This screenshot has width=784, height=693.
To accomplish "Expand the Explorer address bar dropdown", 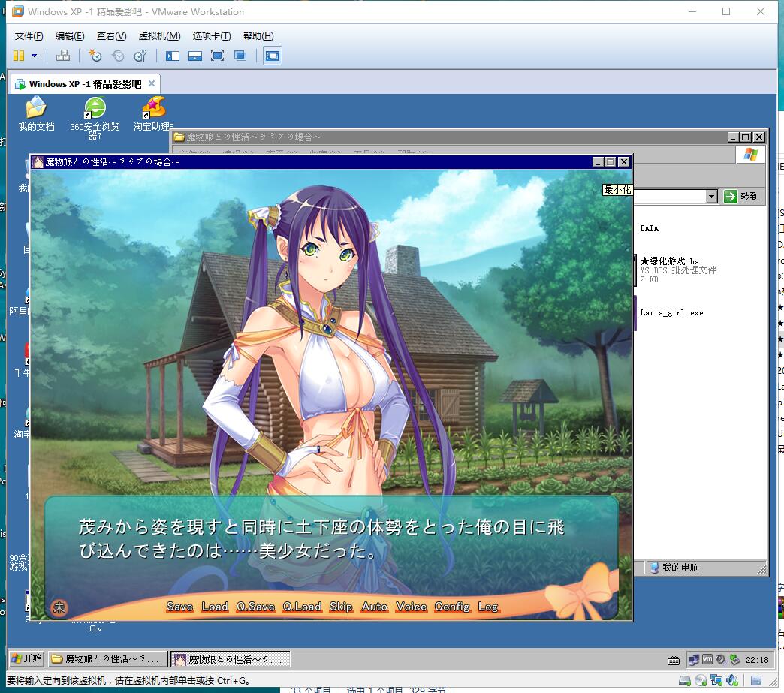I will pyautogui.click(x=712, y=197).
